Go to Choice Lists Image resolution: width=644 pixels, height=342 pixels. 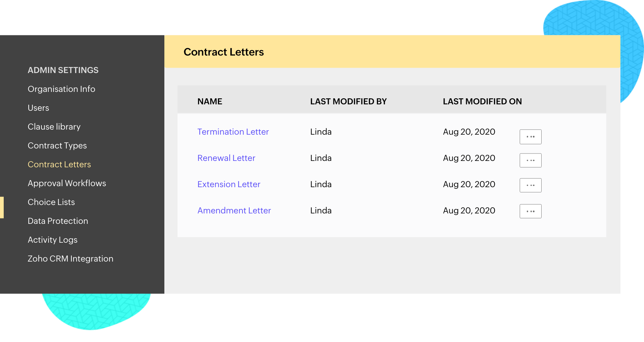pos(51,202)
